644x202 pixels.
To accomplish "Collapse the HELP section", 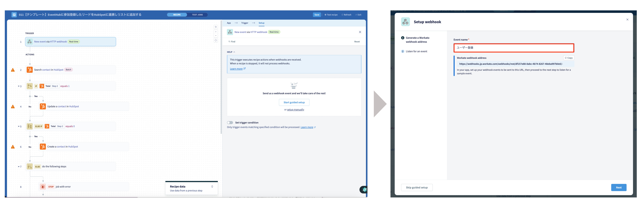I will click(231, 52).
